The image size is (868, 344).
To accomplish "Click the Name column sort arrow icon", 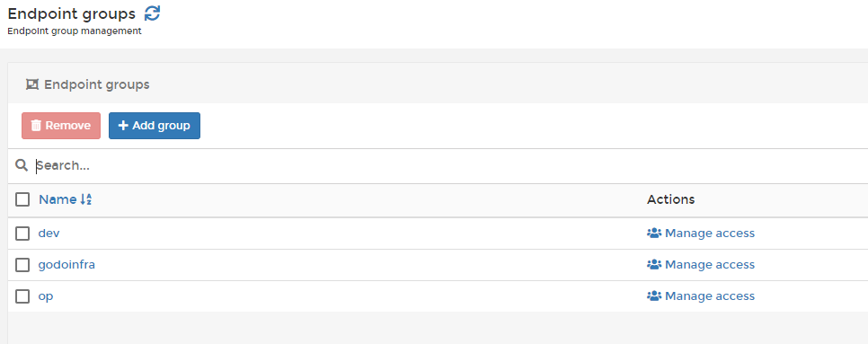I will coord(85,199).
